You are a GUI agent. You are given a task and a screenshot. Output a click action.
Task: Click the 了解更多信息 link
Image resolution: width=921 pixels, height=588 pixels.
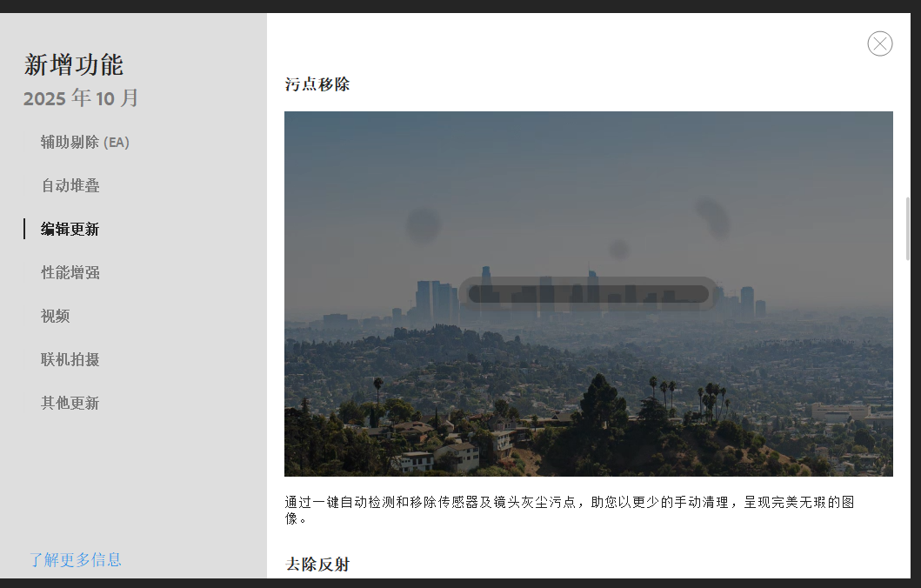(x=76, y=560)
